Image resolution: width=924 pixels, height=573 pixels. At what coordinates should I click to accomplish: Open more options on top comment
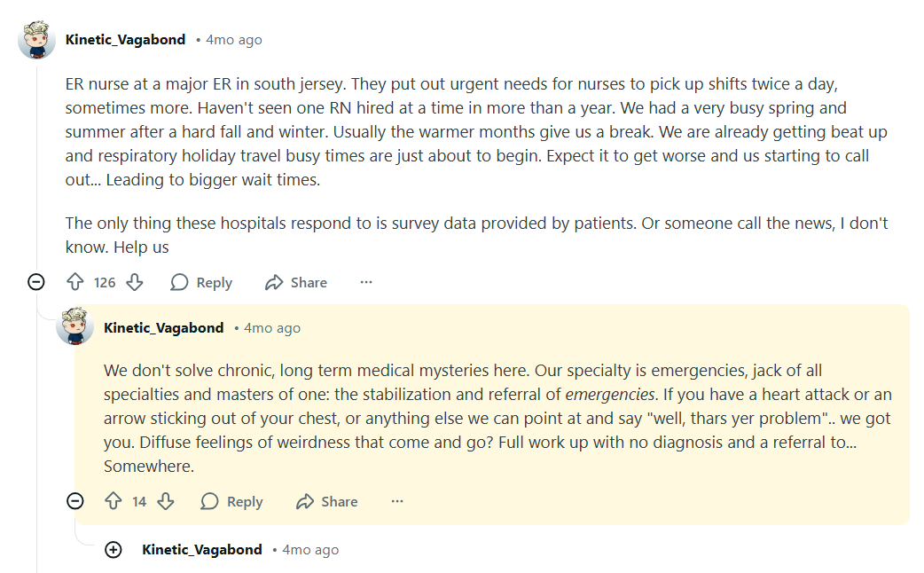point(366,282)
